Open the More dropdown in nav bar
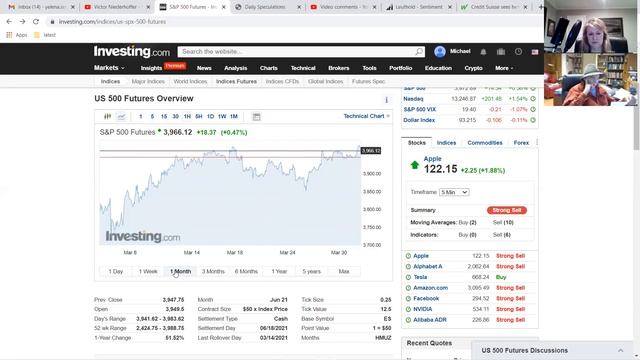640x360 pixels. point(504,68)
